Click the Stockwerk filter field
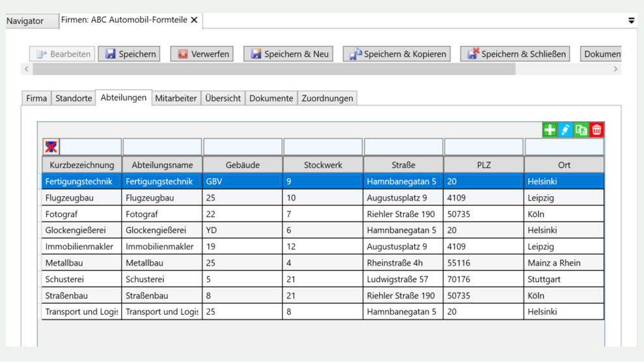The width and height of the screenshot is (644, 363). 323,147
